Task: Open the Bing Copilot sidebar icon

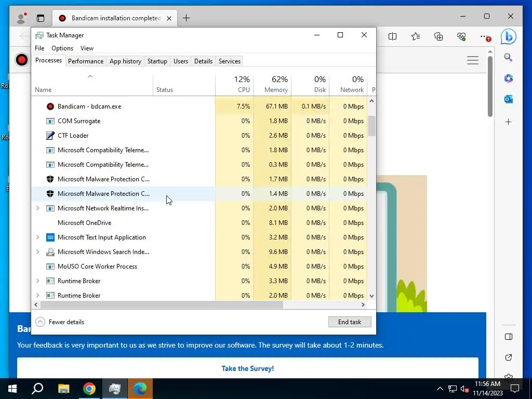Action: coord(508,36)
